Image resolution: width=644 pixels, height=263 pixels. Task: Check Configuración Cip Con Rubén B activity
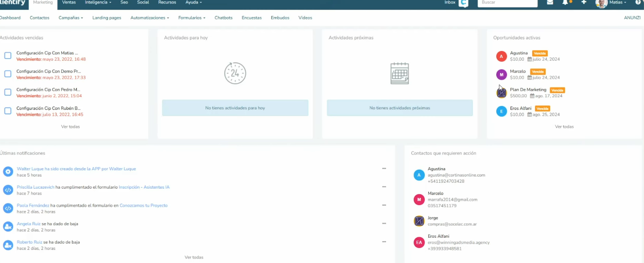pos(8,111)
